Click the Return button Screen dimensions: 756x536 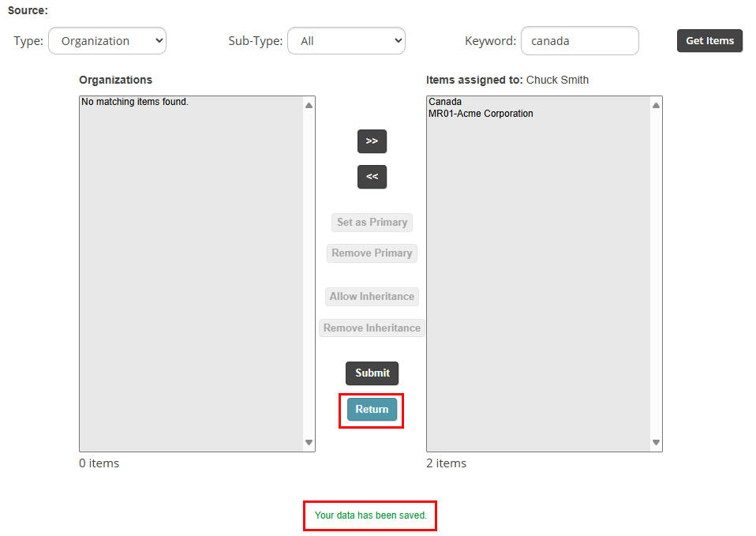372,409
